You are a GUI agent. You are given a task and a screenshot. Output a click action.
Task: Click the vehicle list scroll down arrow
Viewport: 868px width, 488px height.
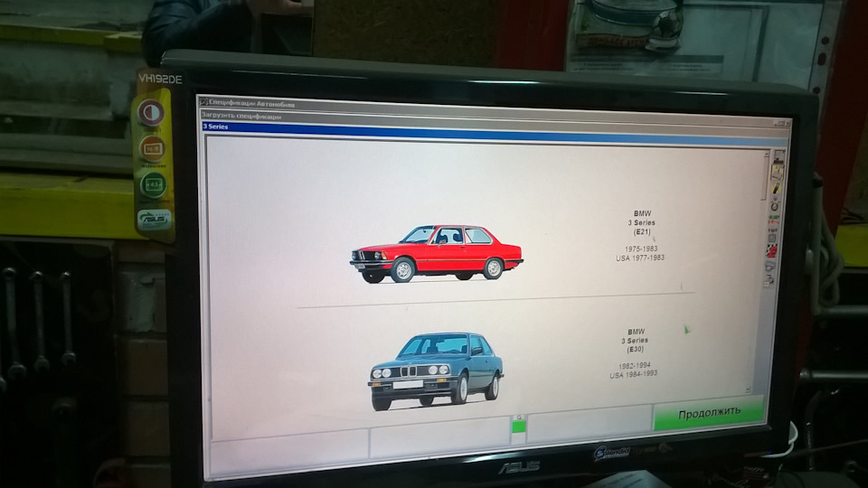pyautogui.click(x=749, y=390)
